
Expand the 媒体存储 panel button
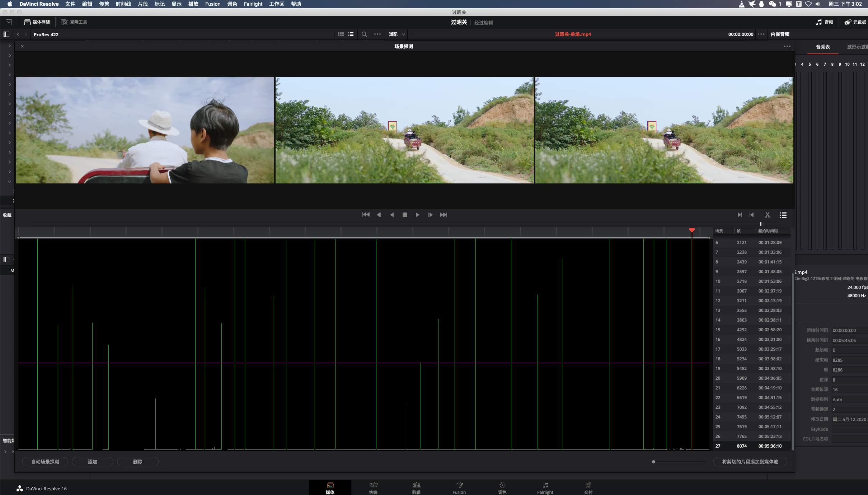37,22
